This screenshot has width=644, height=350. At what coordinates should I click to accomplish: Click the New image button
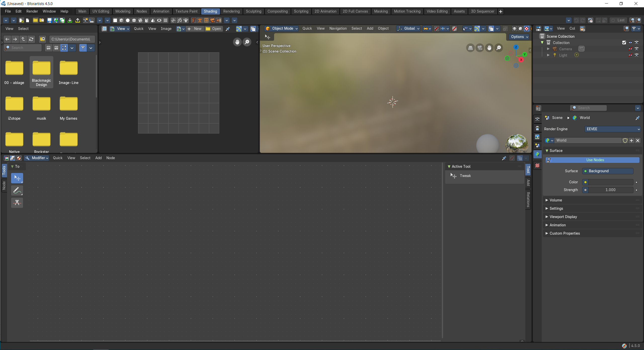pos(195,29)
